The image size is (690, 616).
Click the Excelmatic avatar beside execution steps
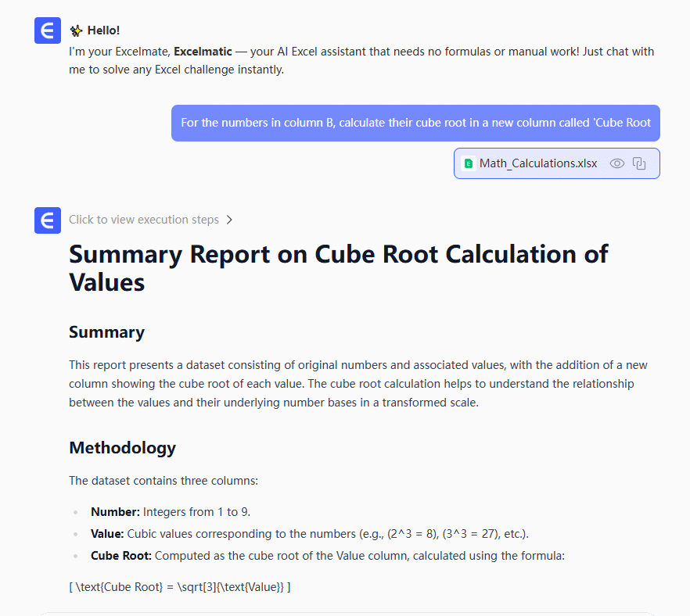48,220
